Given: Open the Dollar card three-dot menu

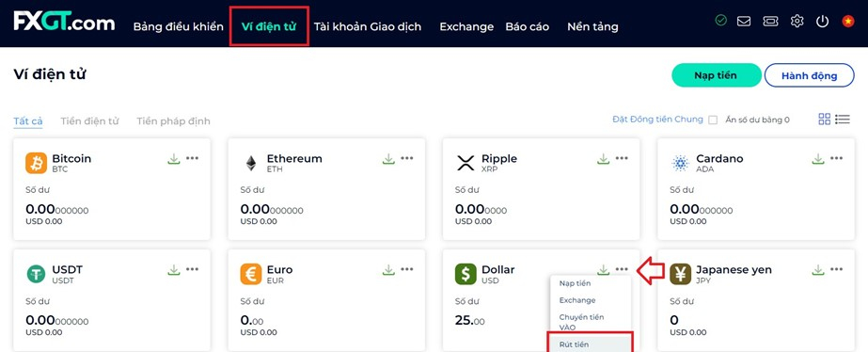Looking at the screenshot, I should click(x=622, y=269).
